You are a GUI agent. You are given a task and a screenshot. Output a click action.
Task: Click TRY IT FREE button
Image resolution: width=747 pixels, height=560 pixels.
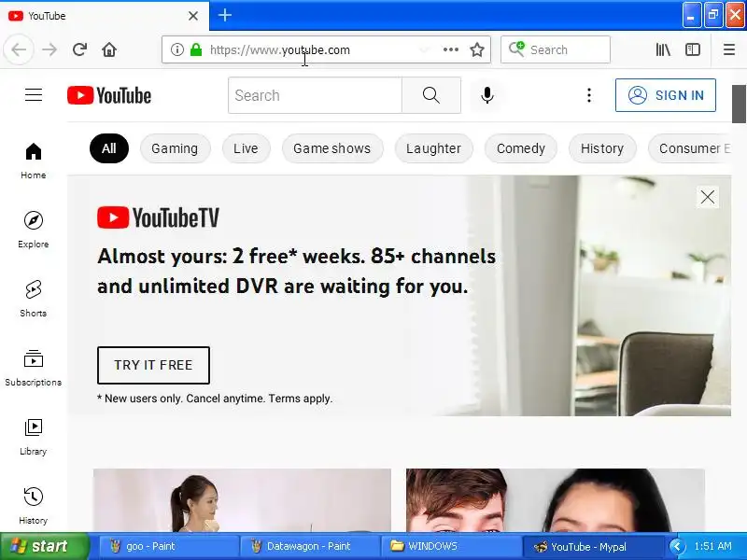click(153, 365)
